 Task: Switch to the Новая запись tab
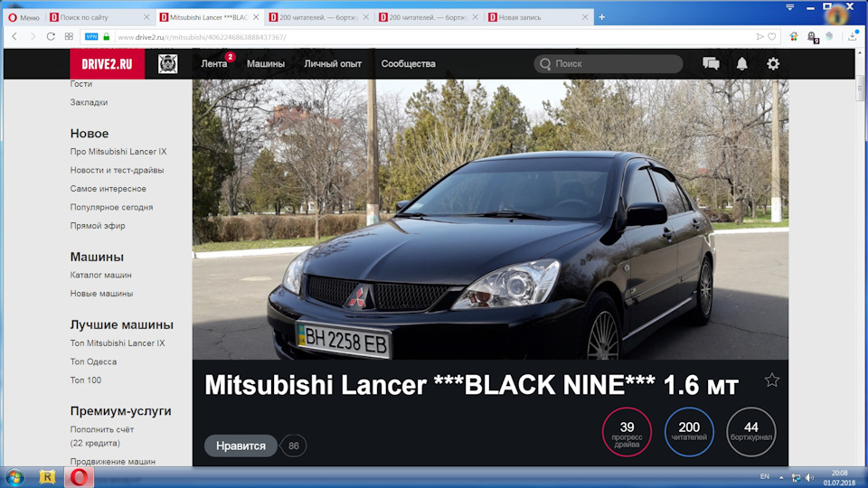(x=539, y=18)
